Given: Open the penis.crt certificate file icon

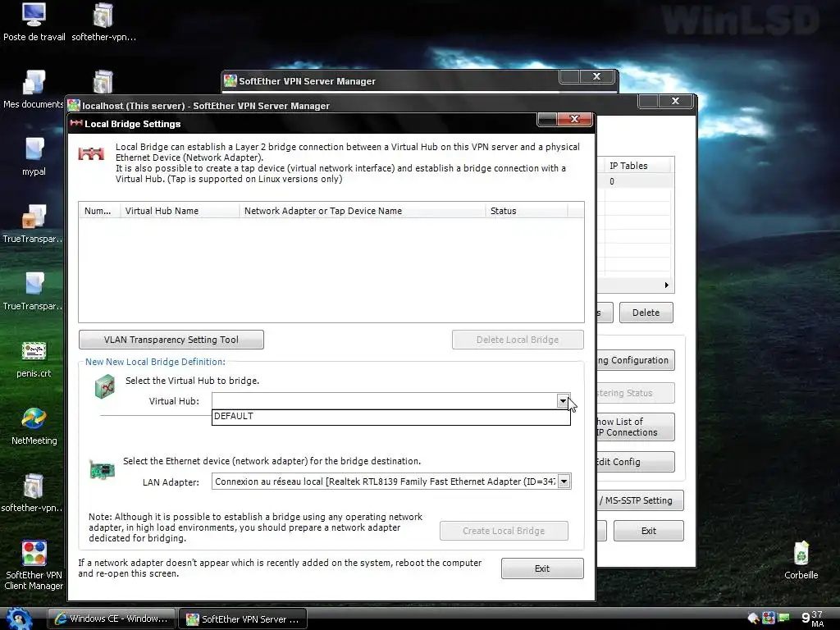Looking at the screenshot, I should pos(34,358).
